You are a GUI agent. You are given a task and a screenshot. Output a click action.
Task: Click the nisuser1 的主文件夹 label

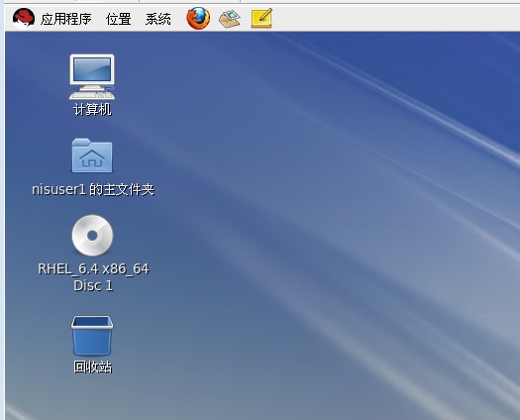pos(93,190)
